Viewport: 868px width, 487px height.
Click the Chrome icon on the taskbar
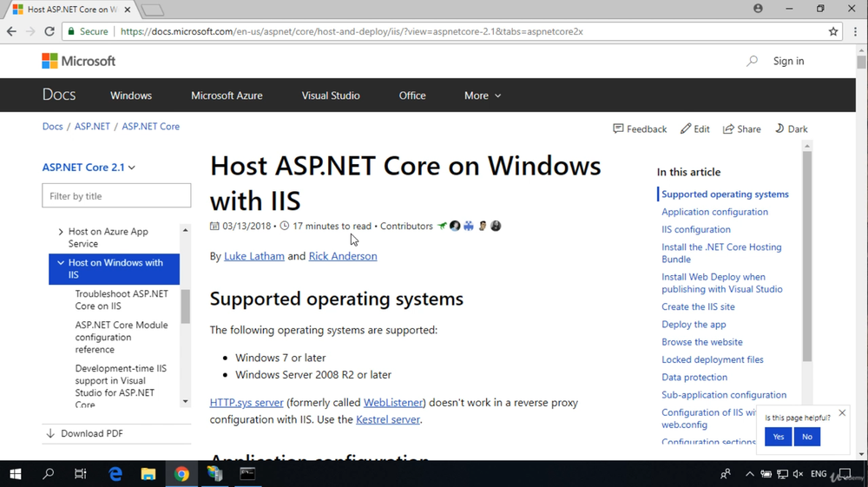coord(181,474)
